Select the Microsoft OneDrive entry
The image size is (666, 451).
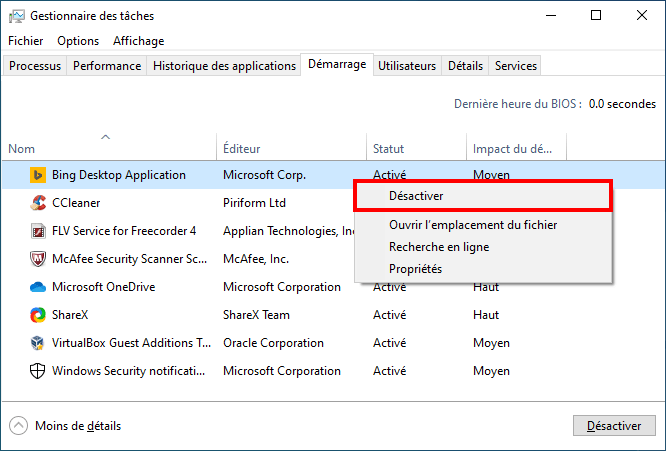coord(104,287)
